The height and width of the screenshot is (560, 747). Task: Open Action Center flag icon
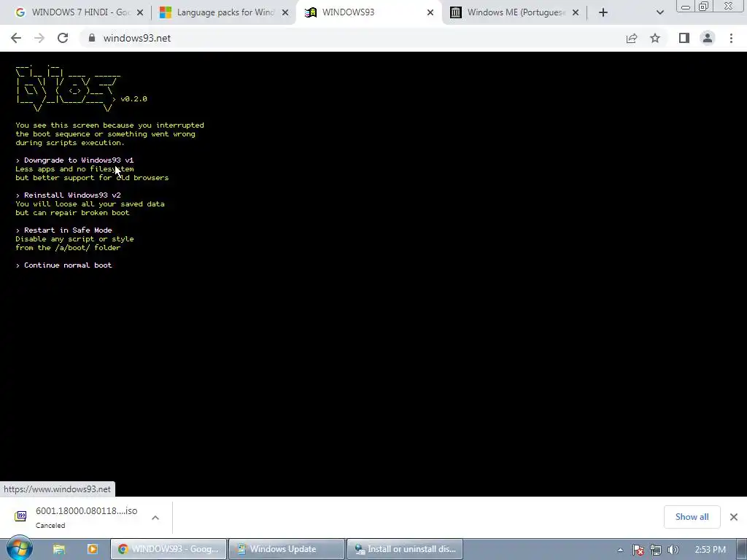[x=638, y=550]
